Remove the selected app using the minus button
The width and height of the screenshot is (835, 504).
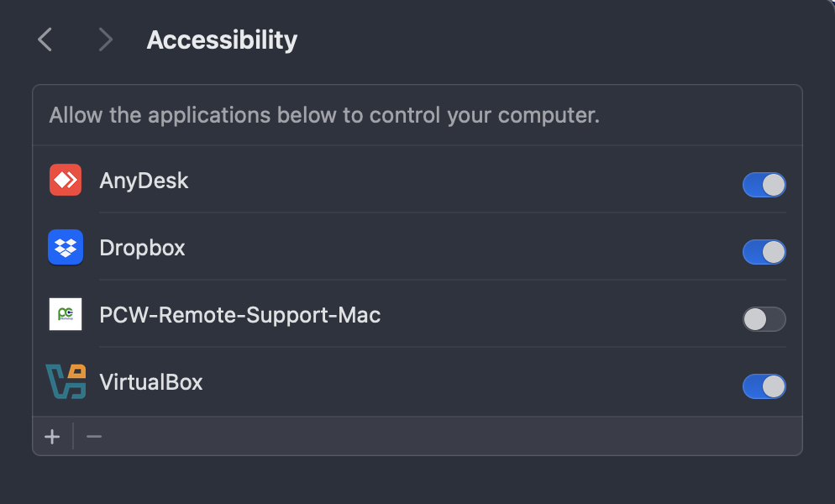pyautogui.click(x=93, y=436)
